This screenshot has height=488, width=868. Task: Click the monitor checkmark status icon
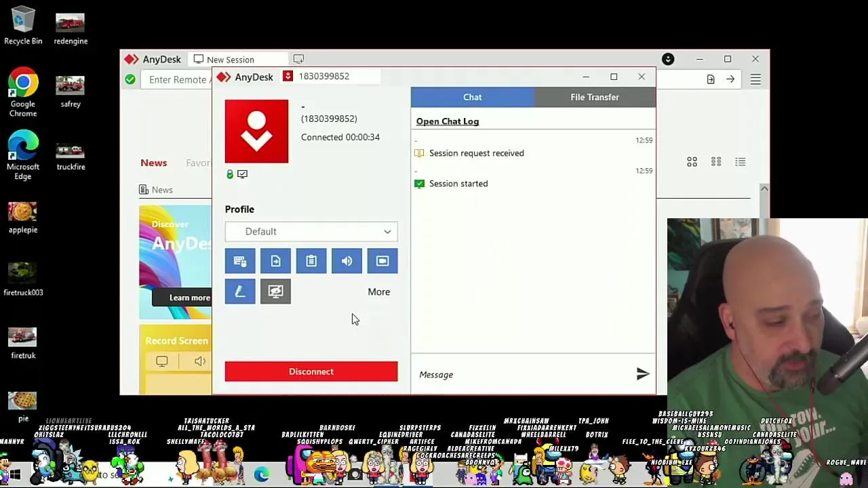pos(242,174)
